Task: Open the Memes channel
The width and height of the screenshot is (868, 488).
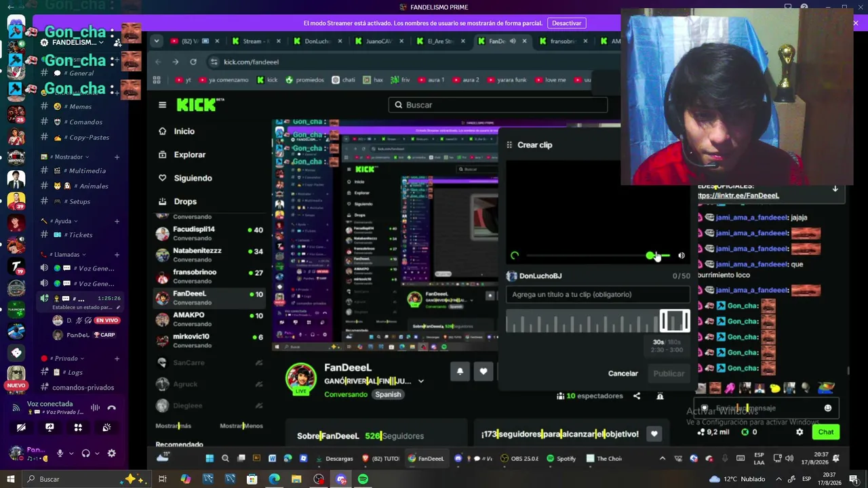Action: (81, 106)
